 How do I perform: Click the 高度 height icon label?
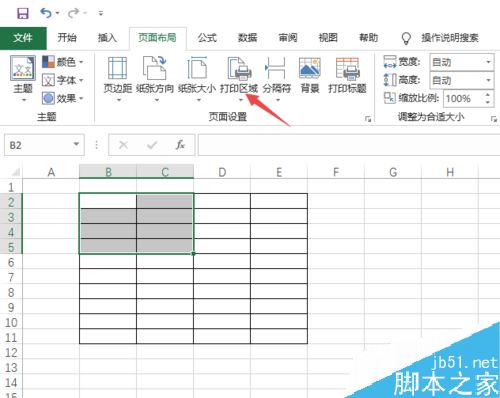pos(402,80)
